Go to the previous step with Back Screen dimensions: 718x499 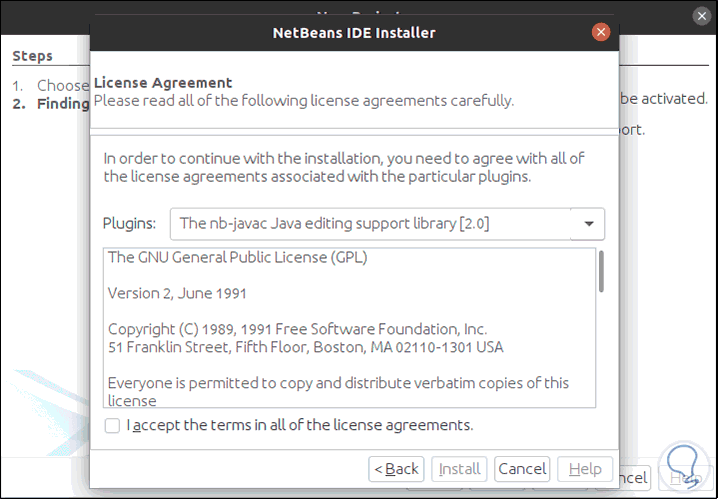click(x=397, y=468)
